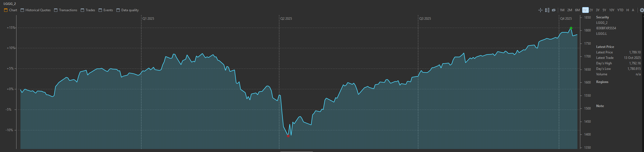Click the green highest price marker
This screenshot has height=152, width=644.
(571, 28)
